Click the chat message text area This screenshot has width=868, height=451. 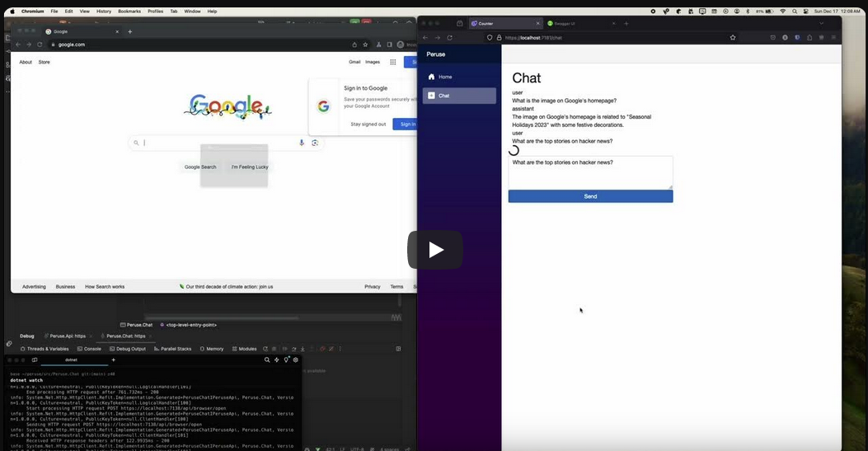pos(591,172)
